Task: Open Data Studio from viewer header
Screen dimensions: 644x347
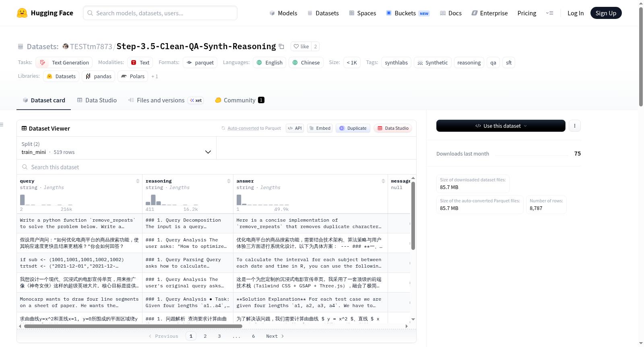Action: coord(393,128)
